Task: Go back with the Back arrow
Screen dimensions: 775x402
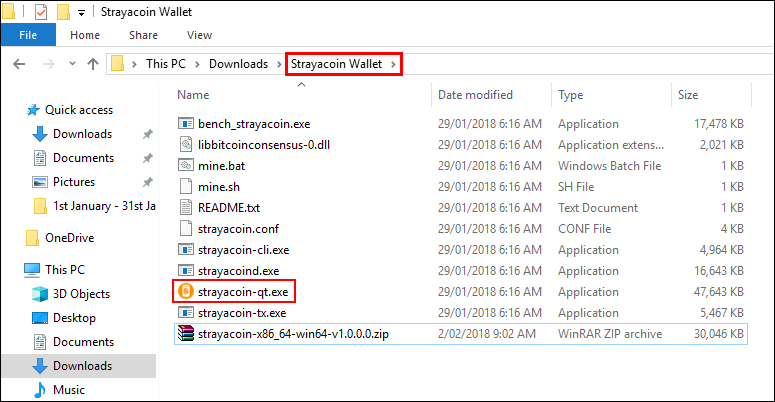Action: (19, 64)
